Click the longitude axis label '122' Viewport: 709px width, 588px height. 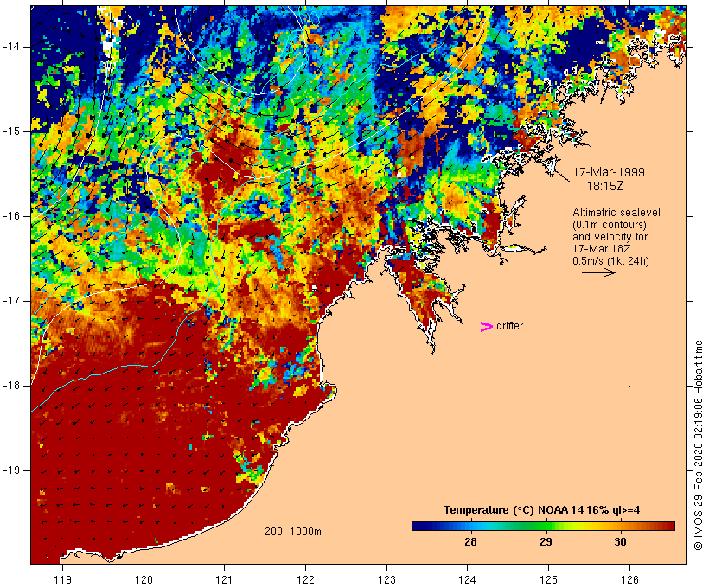(x=306, y=579)
